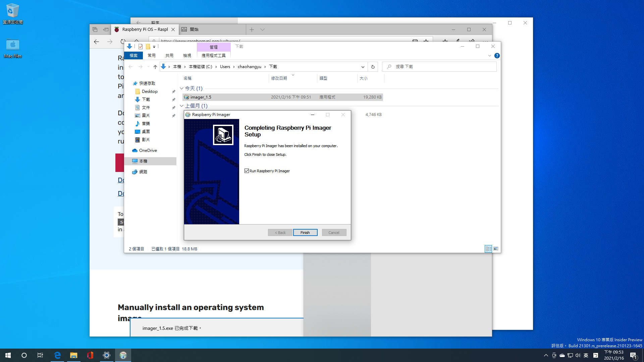Screen dimensions: 644x362
Task: Open the Office app in taskbar
Action: click(90, 355)
